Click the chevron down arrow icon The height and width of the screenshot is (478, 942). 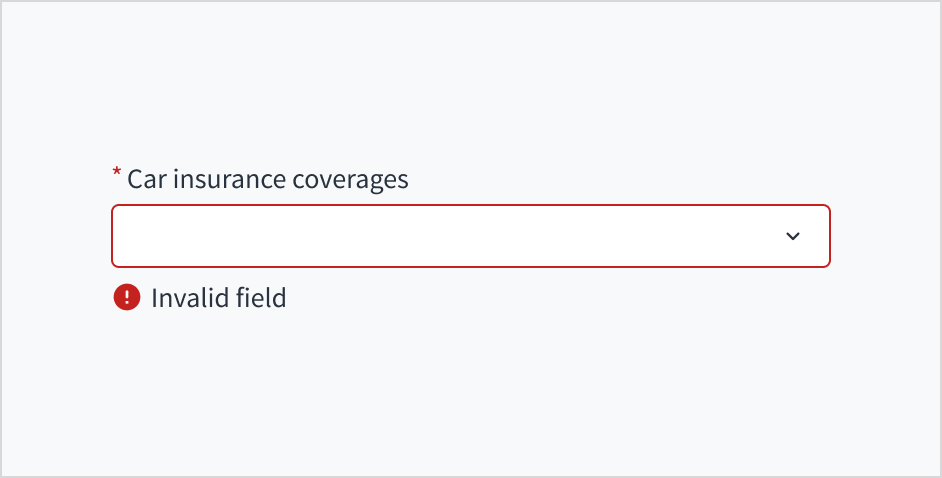[x=793, y=236]
